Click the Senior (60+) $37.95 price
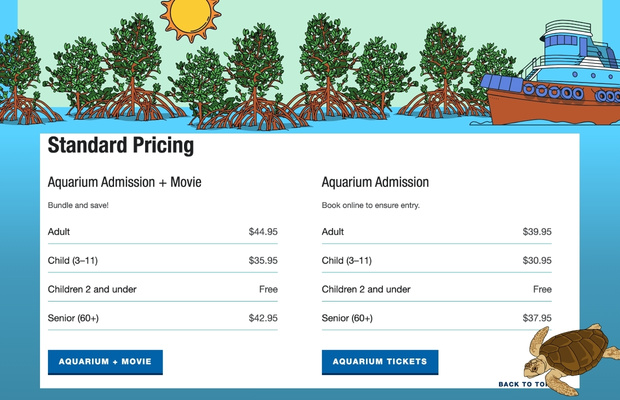 tap(537, 318)
